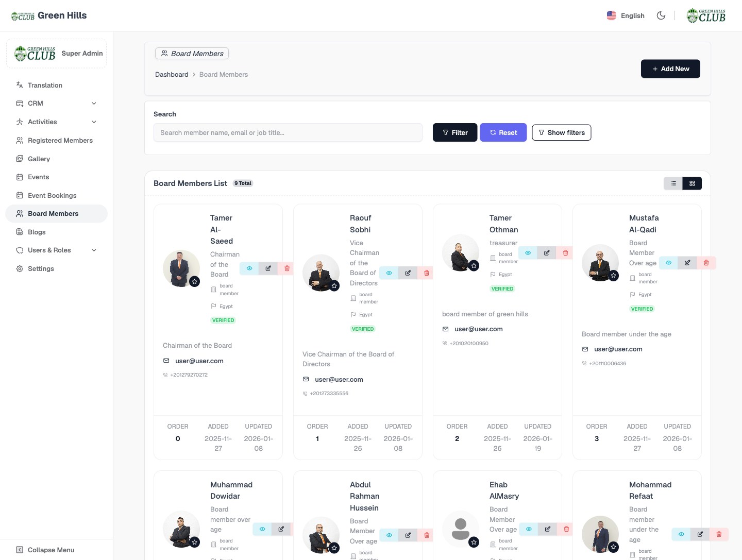Switch to list view layout
Screen dimensions: 742x560
click(x=673, y=183)
